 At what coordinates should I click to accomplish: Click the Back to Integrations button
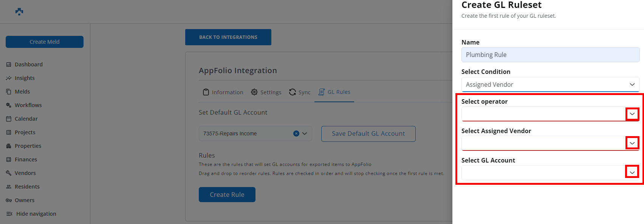coord(228,37)
